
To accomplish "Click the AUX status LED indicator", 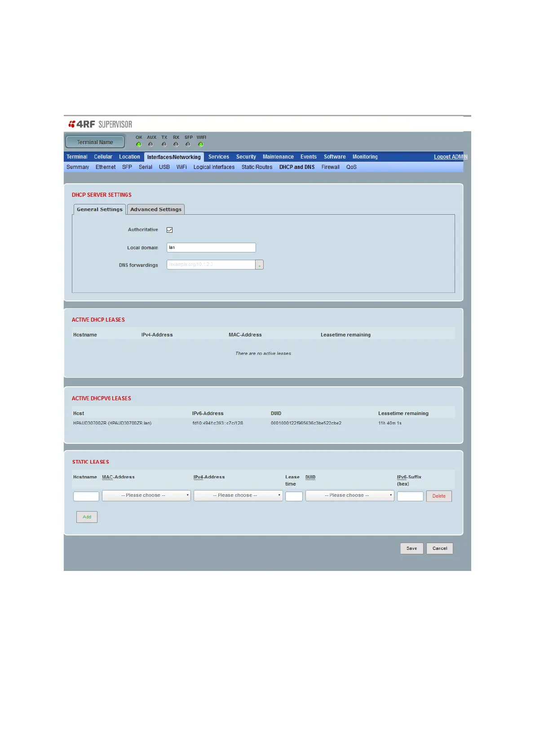I will 150,145.
